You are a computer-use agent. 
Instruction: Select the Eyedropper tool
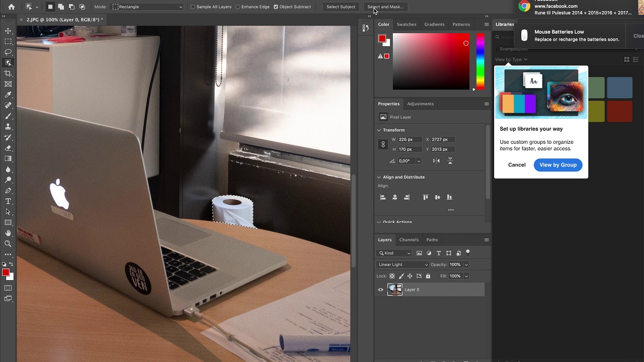pos(8,95)
